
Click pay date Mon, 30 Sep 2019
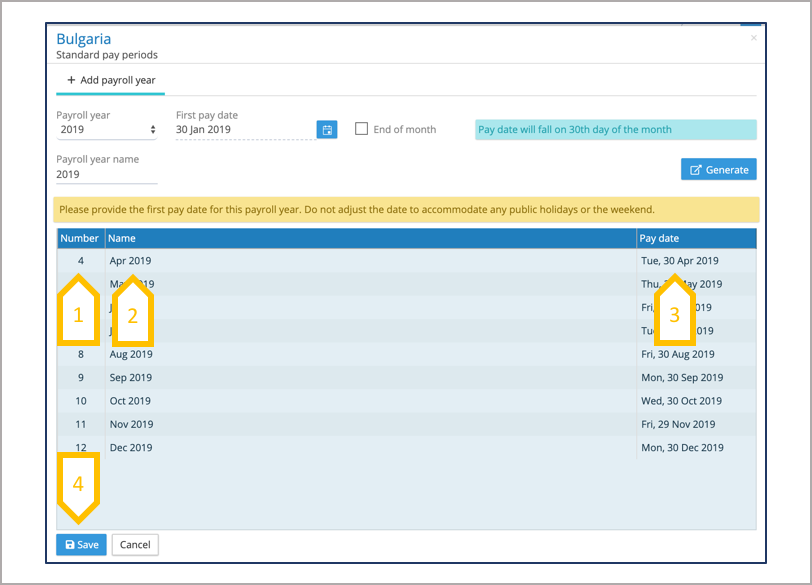click(681, 378)
